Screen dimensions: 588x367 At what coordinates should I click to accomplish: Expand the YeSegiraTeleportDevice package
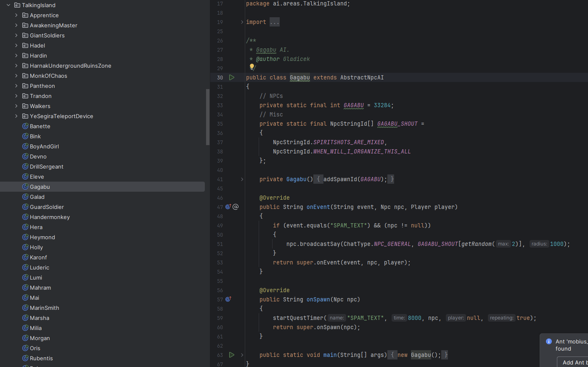pos(16,116)
